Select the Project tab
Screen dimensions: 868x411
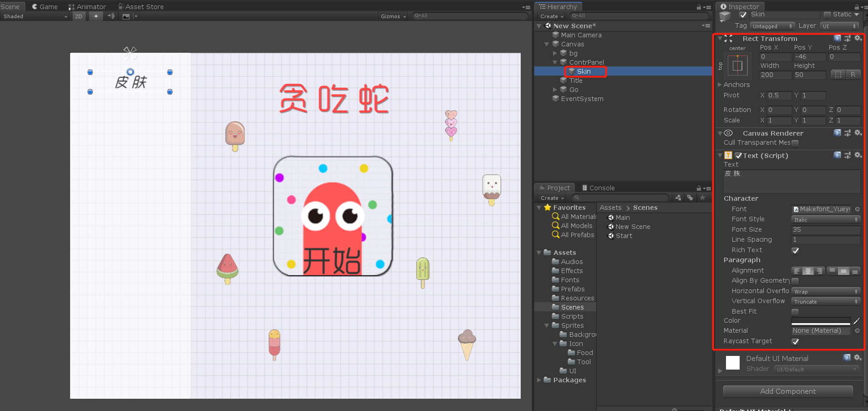tap(554, 188)
